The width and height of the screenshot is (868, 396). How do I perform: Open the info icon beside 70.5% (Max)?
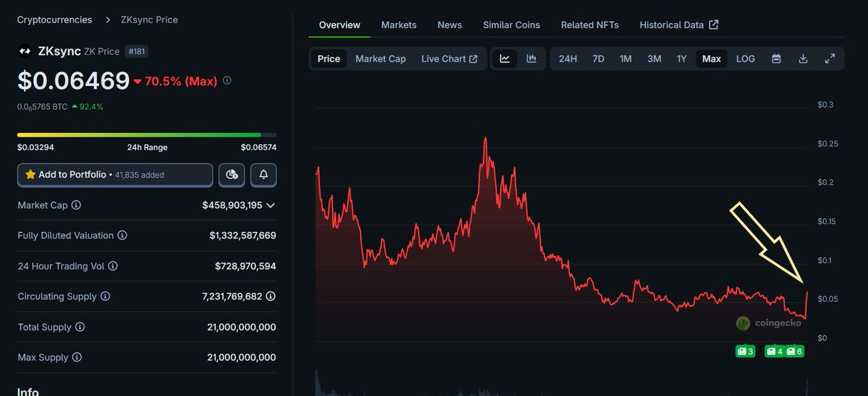pyautogui.click(x=227, y=81)
